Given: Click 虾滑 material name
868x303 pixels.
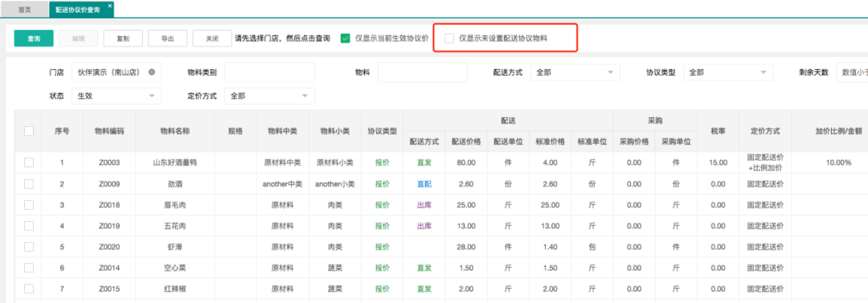Looking at the screenshot, I should (175, 247).
